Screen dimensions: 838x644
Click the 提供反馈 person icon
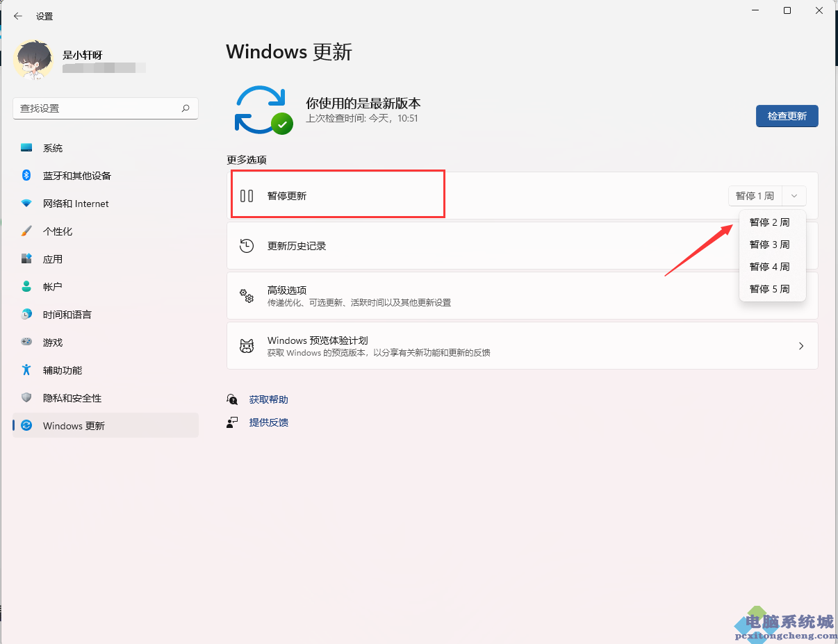tap(232, 422)
